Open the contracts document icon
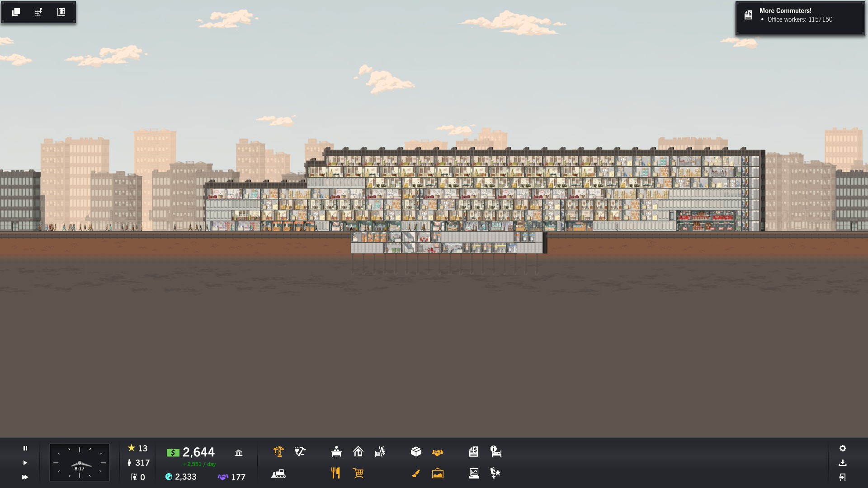868x488 pixels. coord(473,451)
